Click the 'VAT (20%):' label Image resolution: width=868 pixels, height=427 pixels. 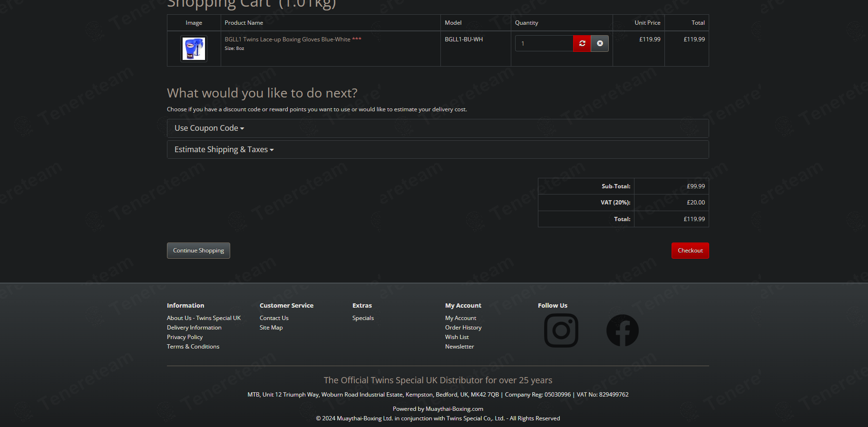[615, 203]
